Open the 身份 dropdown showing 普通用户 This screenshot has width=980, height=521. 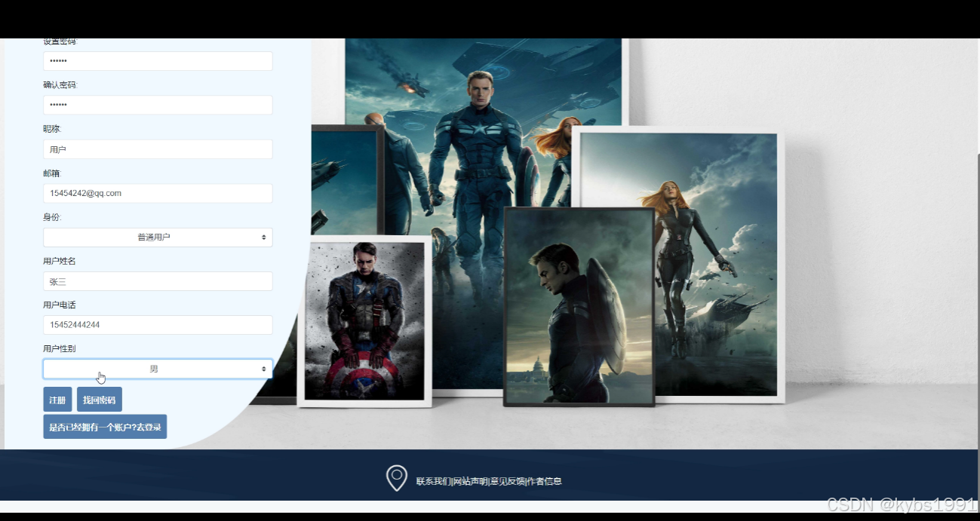158,238
